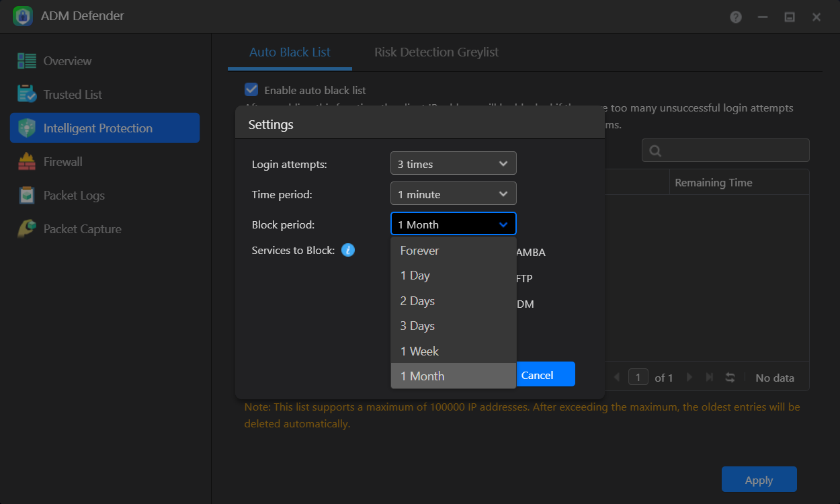This screenshot has width=840, height=504.
Task: Click the Services to Block label
Action: 293,250
